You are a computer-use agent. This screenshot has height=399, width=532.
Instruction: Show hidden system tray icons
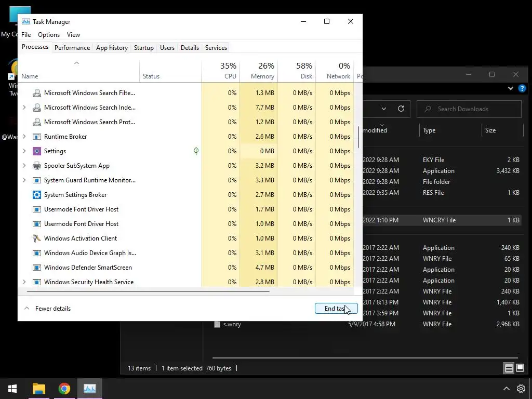pyautogui.click(x=506, y=389)
